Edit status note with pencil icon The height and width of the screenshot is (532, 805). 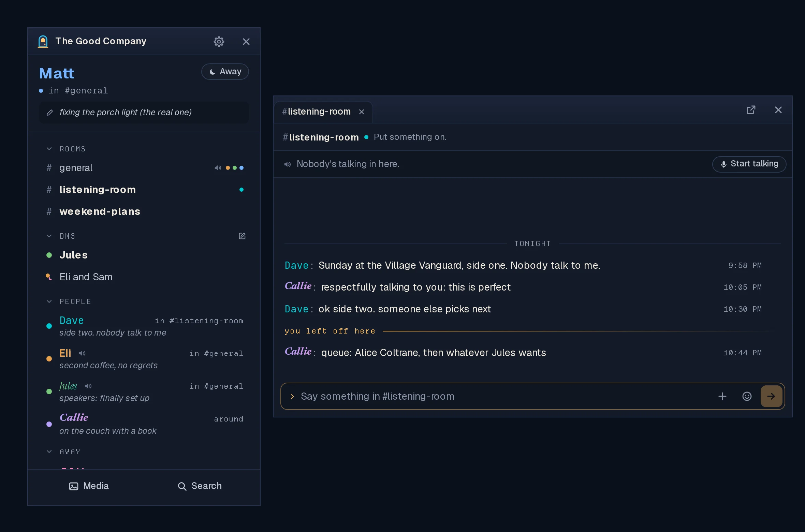tap(50, 113)
